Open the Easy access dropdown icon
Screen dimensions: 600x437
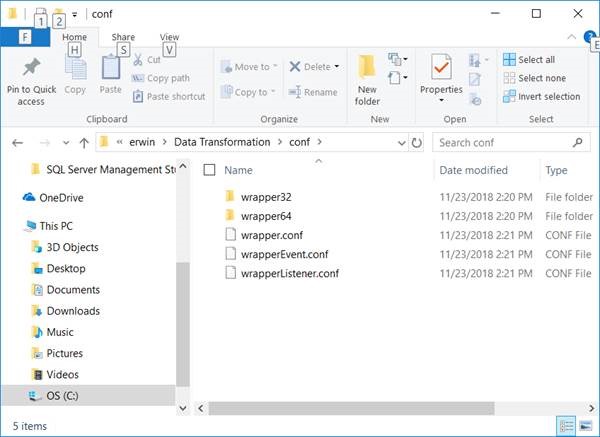click(398, 78)
